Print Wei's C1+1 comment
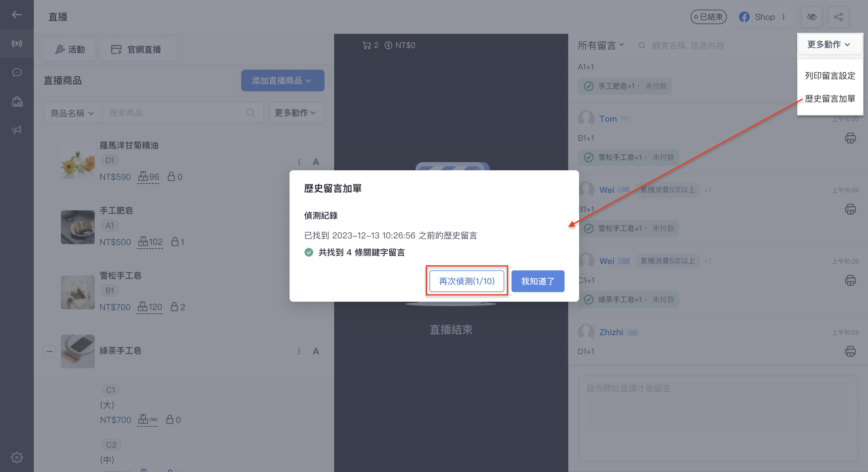This screenshot has height=472, width=868. point(850,280)
